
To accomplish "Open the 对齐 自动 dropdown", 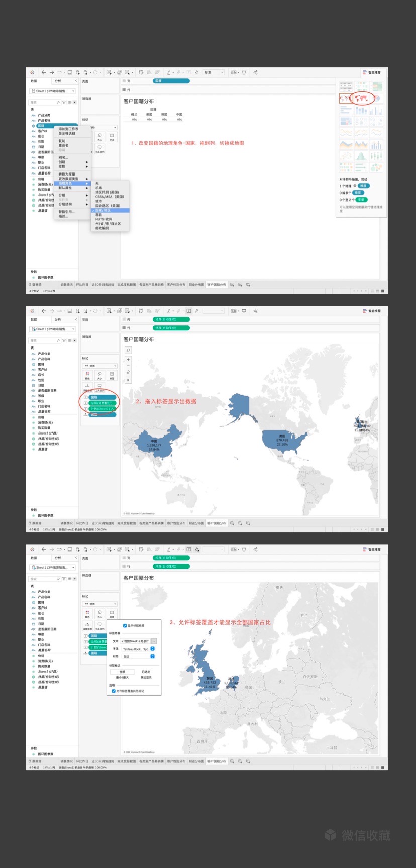I will [138, 656].
